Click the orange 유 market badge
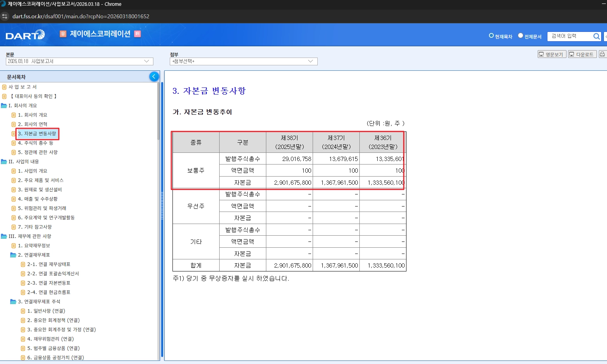 pyautogui.click(x=63, y=34)
